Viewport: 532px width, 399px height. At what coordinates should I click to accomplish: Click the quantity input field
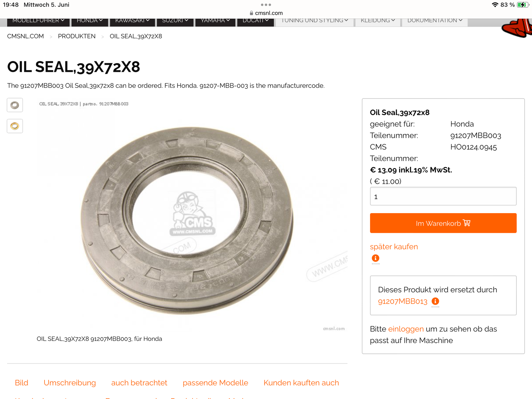click(x=443, y=196)
